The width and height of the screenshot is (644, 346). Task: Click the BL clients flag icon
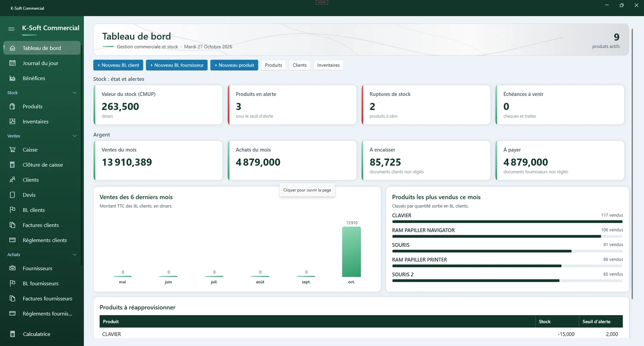point(12,210)
